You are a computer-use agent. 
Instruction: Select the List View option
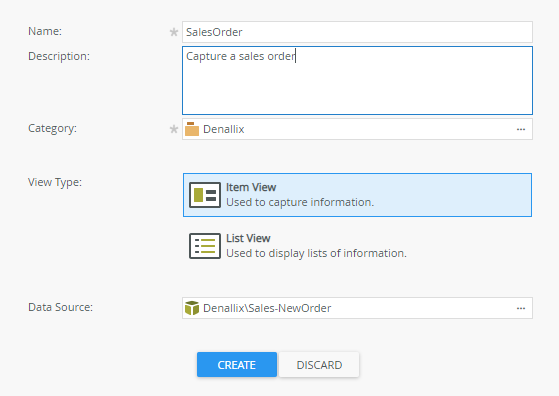tap(357, 246)
